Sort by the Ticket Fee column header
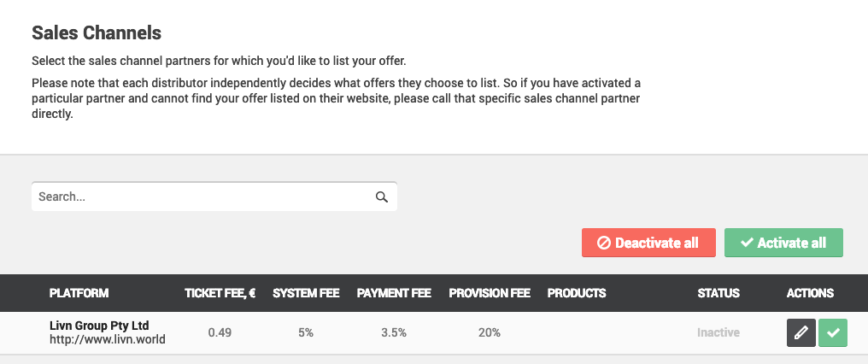 (220, 293)
